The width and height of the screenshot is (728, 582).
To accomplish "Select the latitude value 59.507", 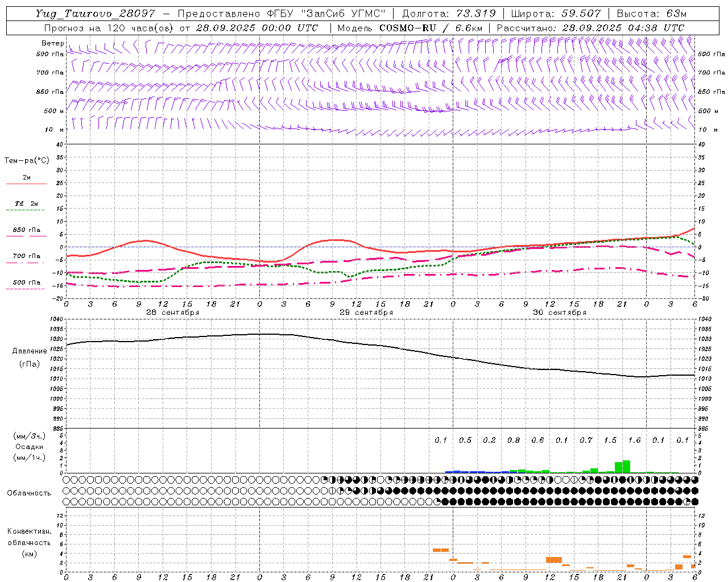I will pos(581,14).
